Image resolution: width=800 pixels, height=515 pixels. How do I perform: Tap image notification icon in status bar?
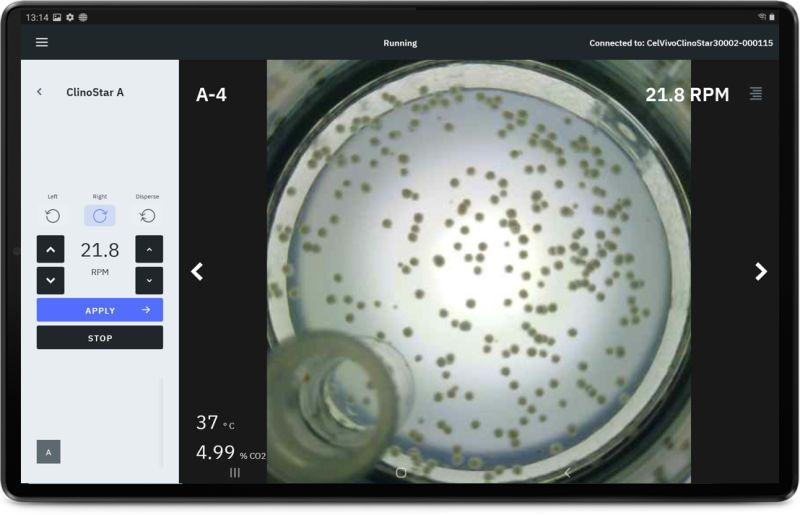pos(57,17)
